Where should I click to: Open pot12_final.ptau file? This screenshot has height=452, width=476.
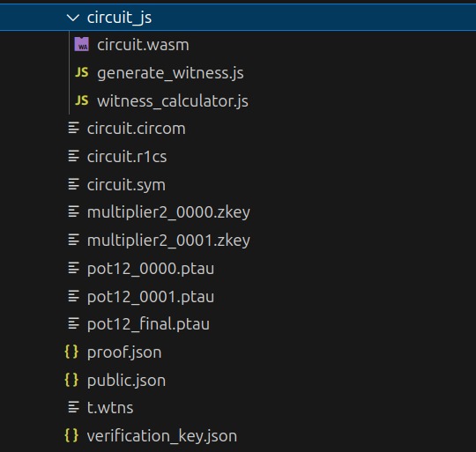(148, 324)
